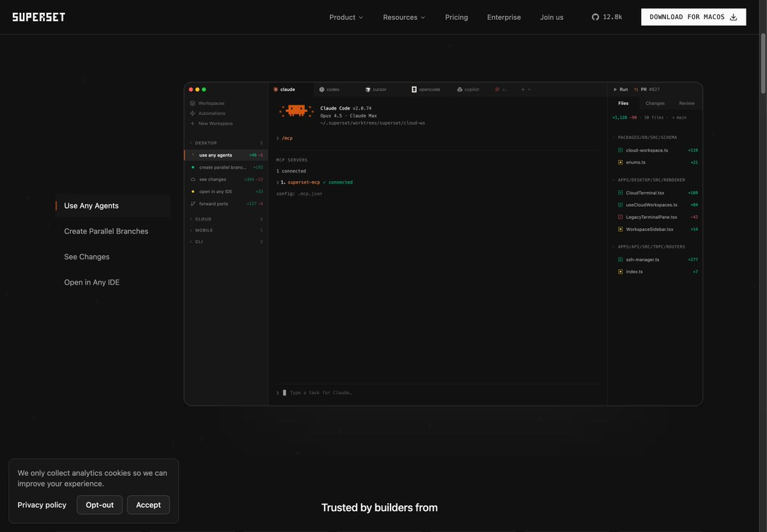Image resolution: width=767 pixels, height=532 pixels.
Task: Click cloud icon beside see changes
Action: 192,179
